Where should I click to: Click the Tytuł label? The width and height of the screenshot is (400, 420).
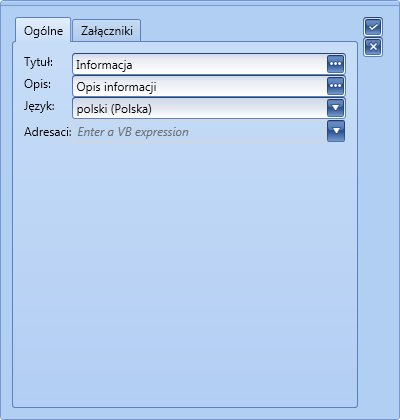[x=38, y=62]
